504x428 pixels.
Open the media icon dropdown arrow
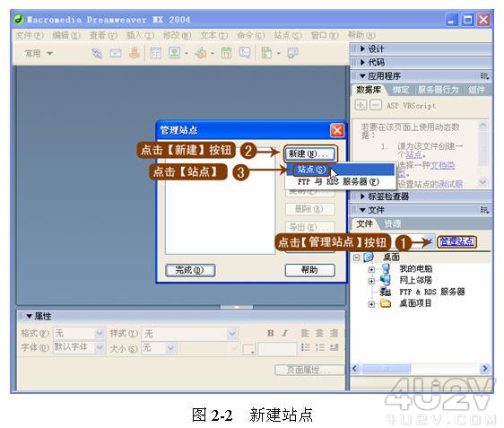213,53
